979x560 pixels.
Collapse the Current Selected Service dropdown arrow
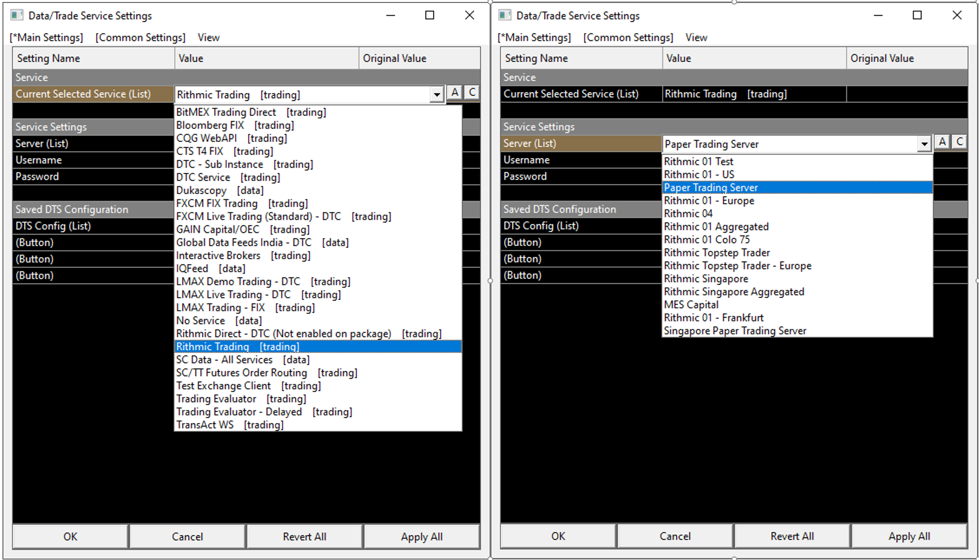(436, 94)
